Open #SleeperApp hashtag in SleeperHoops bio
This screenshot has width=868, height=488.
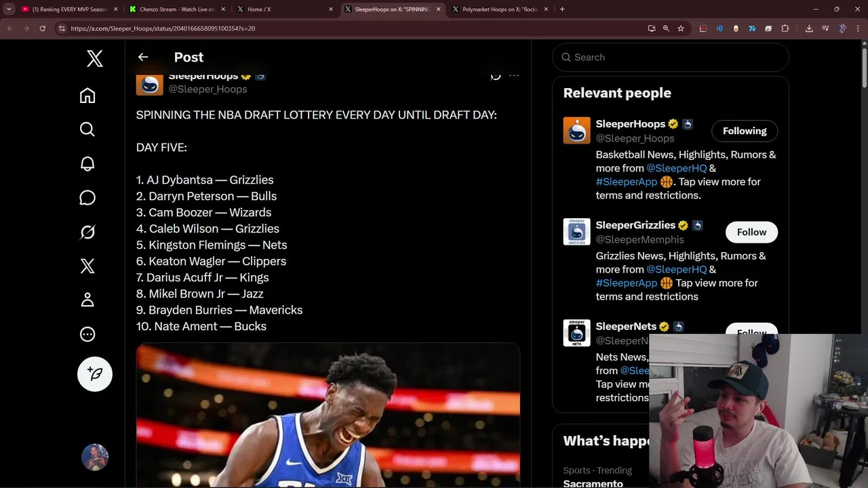pos(626,182)
